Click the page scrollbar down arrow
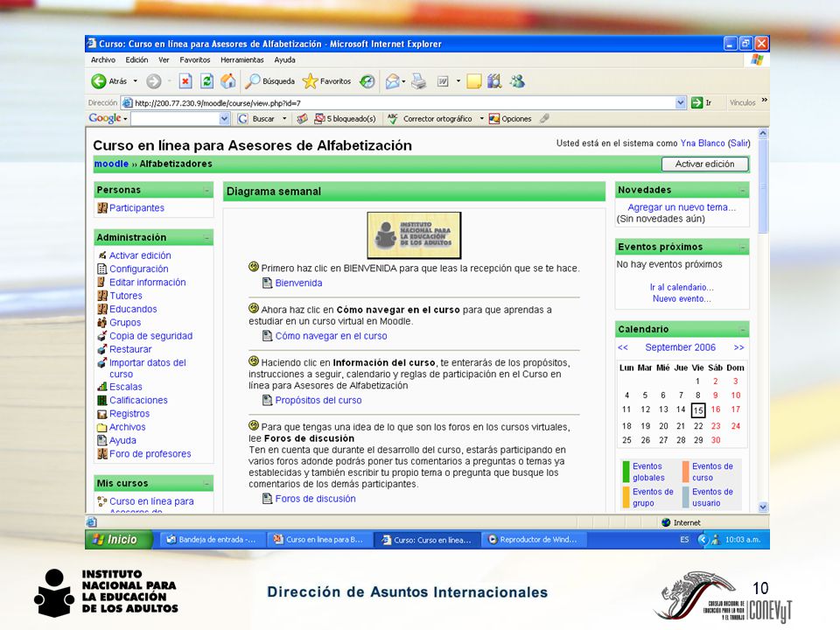This screenshot has width=840, height=630. pos(763,507)
